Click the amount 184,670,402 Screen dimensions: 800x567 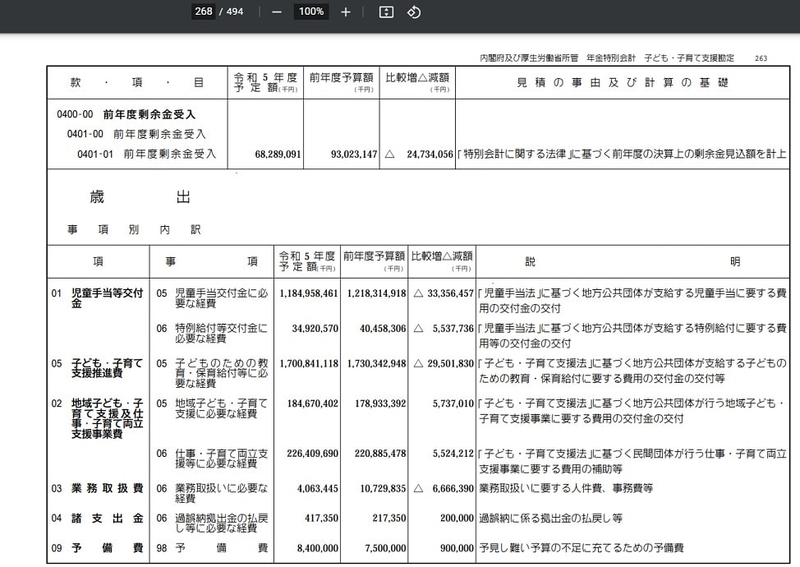click(x=312, y=404)
